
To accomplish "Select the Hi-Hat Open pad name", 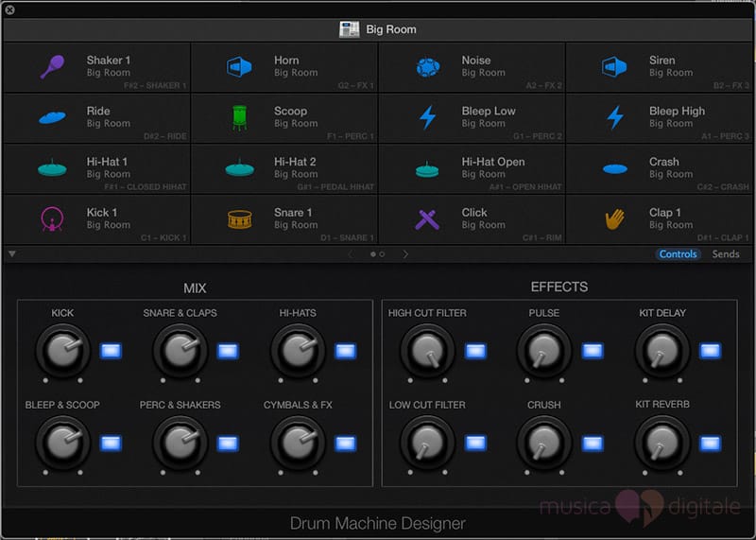I will pos(493,162).
